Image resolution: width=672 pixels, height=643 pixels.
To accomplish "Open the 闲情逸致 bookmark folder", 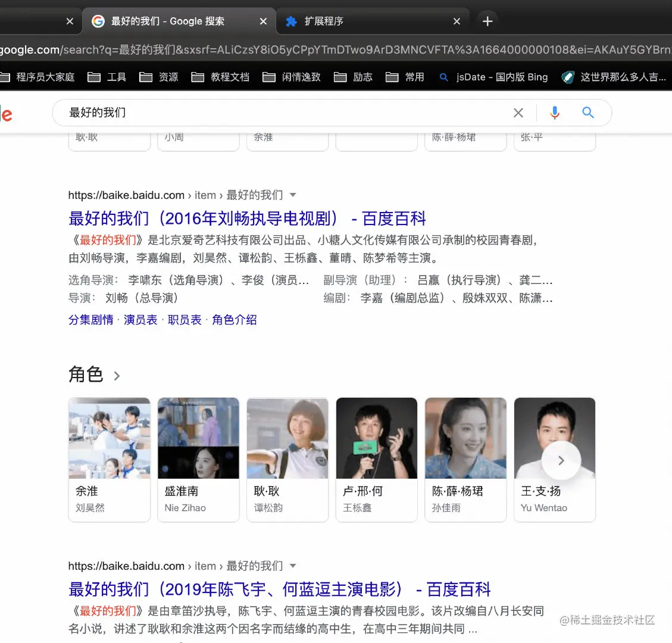I will point(292,77).
